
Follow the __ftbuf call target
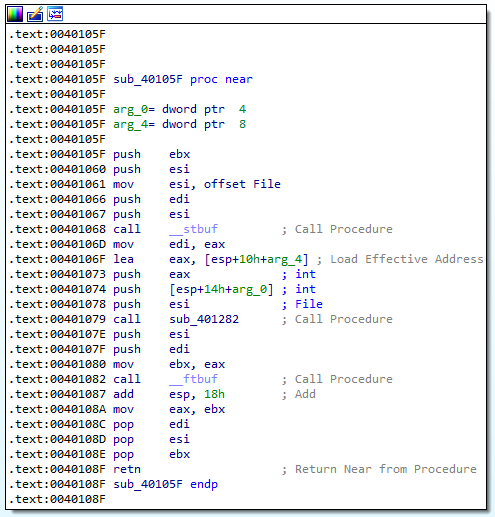point(194,379)
